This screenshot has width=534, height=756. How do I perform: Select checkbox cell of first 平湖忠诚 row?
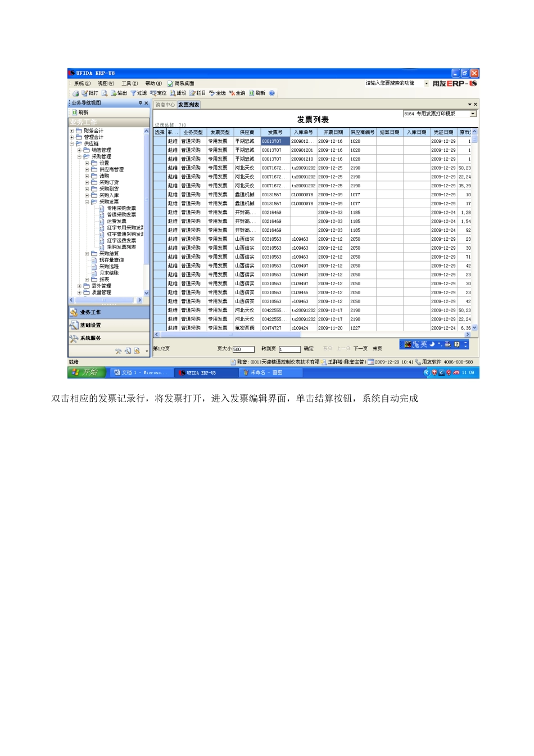[x=160, y=141]
